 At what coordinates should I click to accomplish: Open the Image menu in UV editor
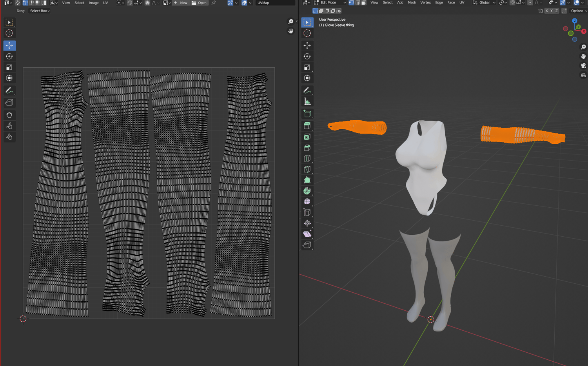click(93, 3)
